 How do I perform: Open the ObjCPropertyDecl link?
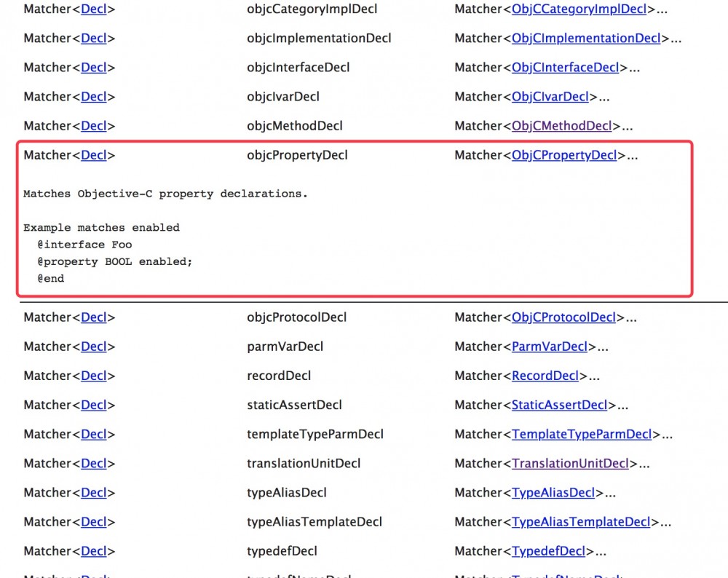tap(564, 156)
